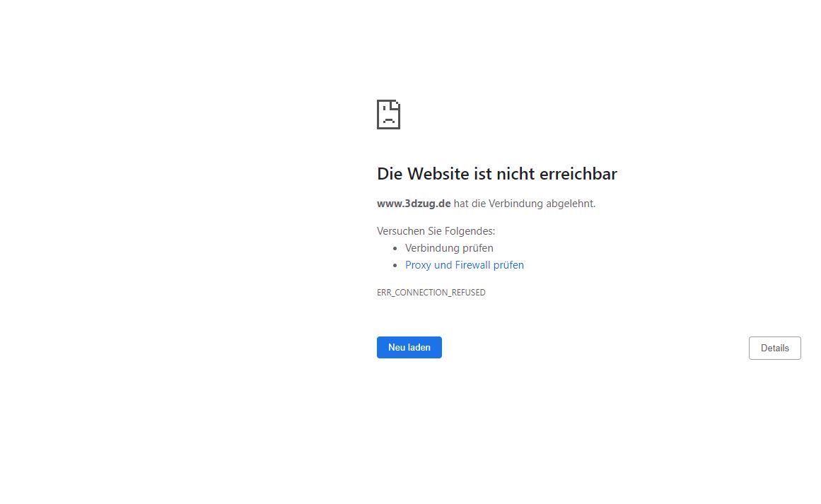Select the ERR_CONNECTION_REFUSED error code text
The height and width of the screenshot is (504, 821).
(x=431, y=293)
